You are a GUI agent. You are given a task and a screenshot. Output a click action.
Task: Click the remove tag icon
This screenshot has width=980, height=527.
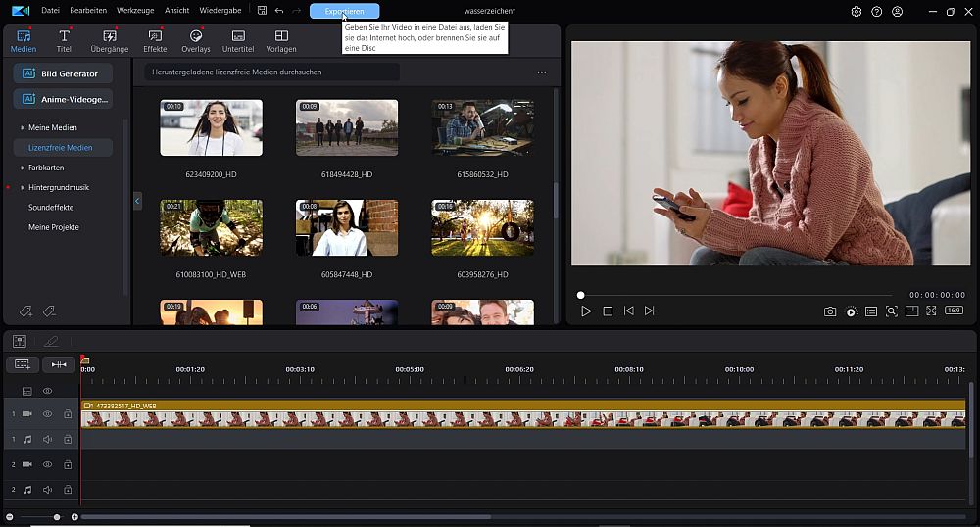pyautogui.click(x=49, y=311)
